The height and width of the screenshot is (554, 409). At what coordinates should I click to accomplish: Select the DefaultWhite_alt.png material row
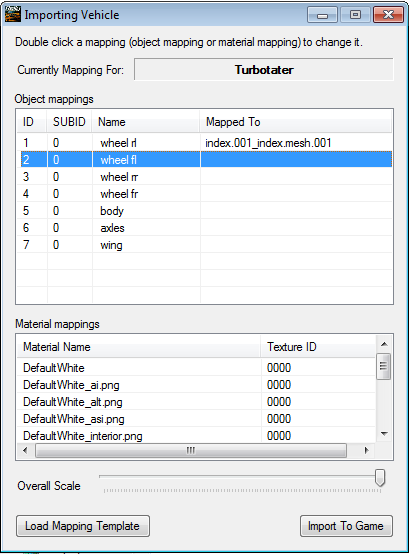(x=196, y=402)
